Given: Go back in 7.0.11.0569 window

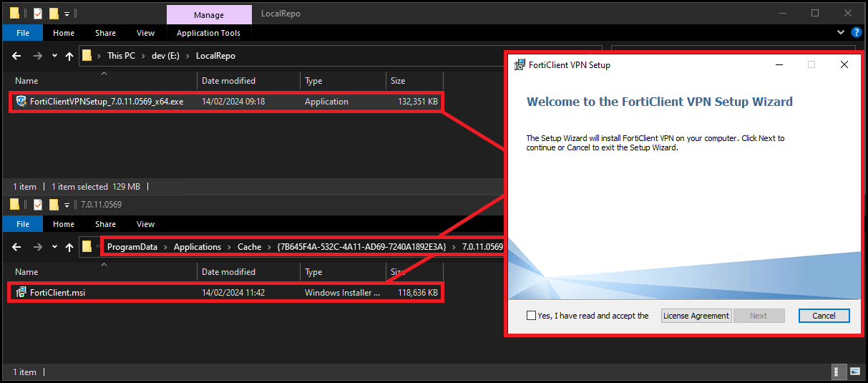Looking at the screenshot, I should tap(17, 247).
